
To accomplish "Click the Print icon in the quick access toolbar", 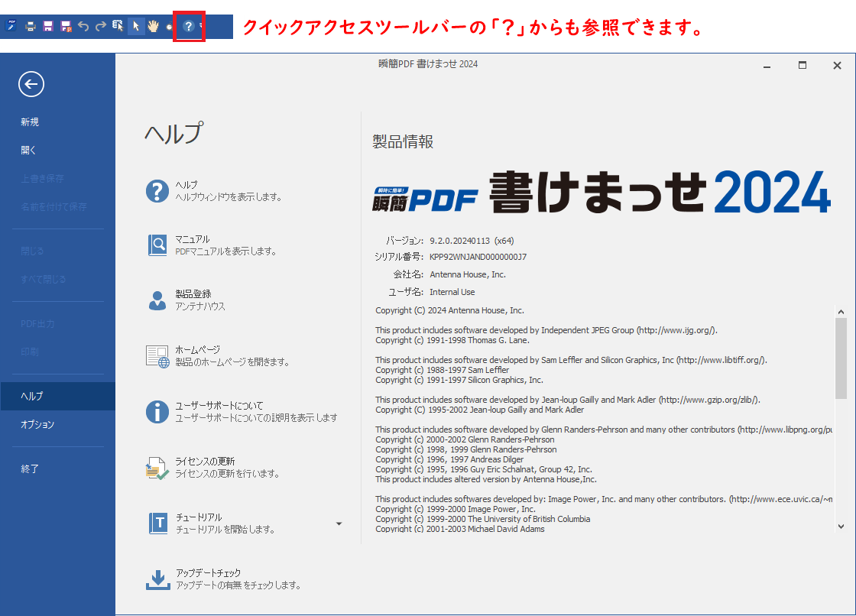I will click(31, 26).
